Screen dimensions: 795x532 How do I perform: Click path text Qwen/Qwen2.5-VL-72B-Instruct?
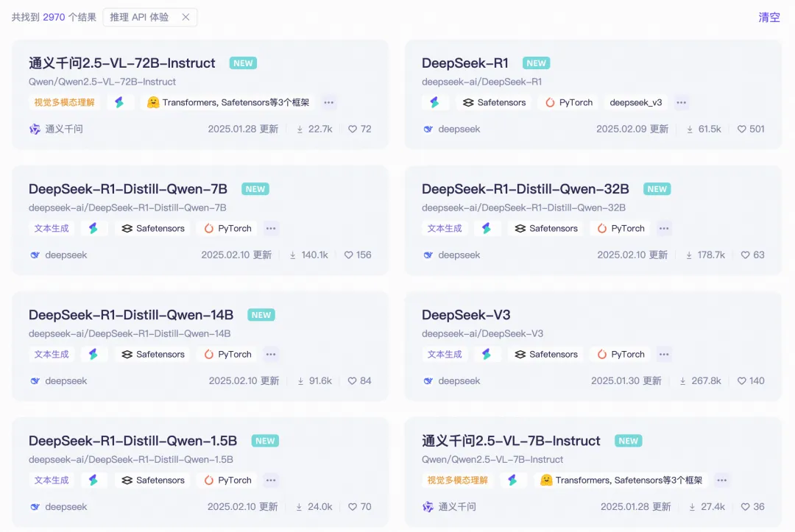point(102,82)
